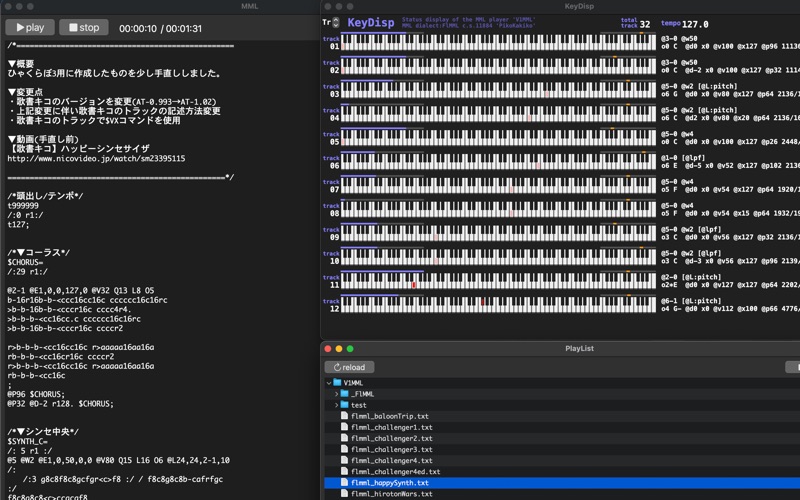
Task: Click the flmml_challenger2.txt file icon
Action: 344,438
